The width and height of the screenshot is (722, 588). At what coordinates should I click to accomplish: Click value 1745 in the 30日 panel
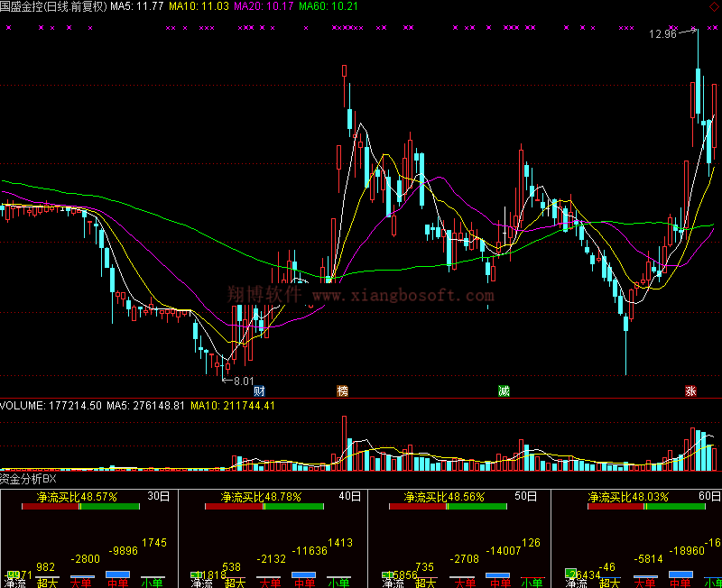click(x=154, y=543)
